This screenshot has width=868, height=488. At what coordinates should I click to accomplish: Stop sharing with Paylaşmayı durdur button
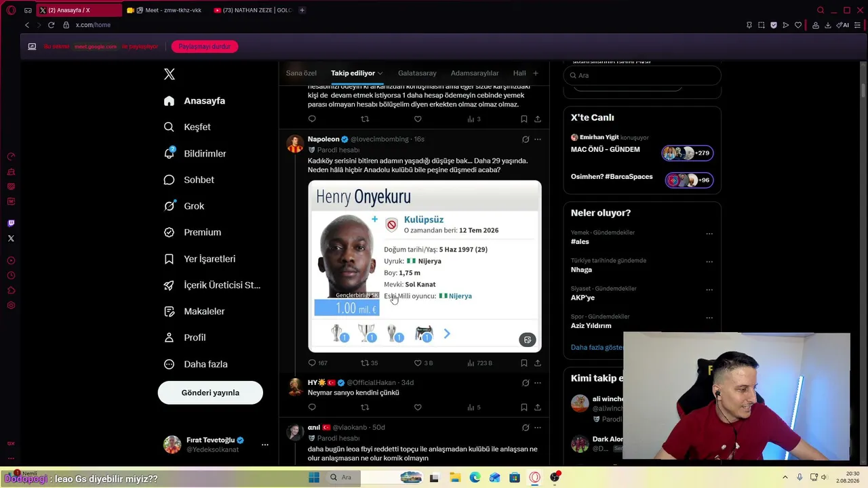pyautogui.click(x=205, y=47)
